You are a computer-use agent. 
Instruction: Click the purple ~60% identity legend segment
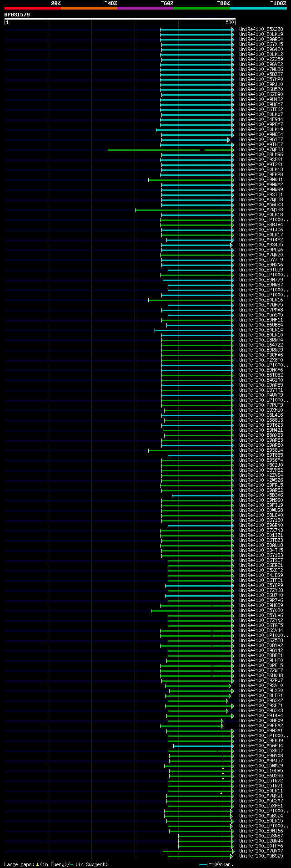145,8
